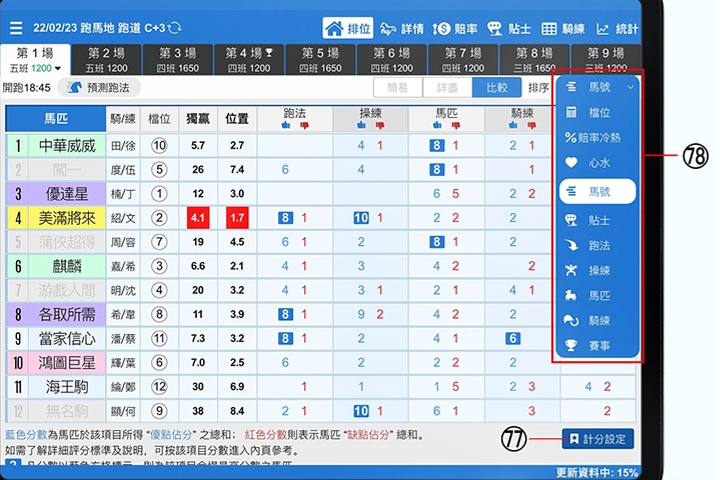Click thumbs-up icon under 馬匹 score header
The image size is (720, 480).
coord(437,125)
